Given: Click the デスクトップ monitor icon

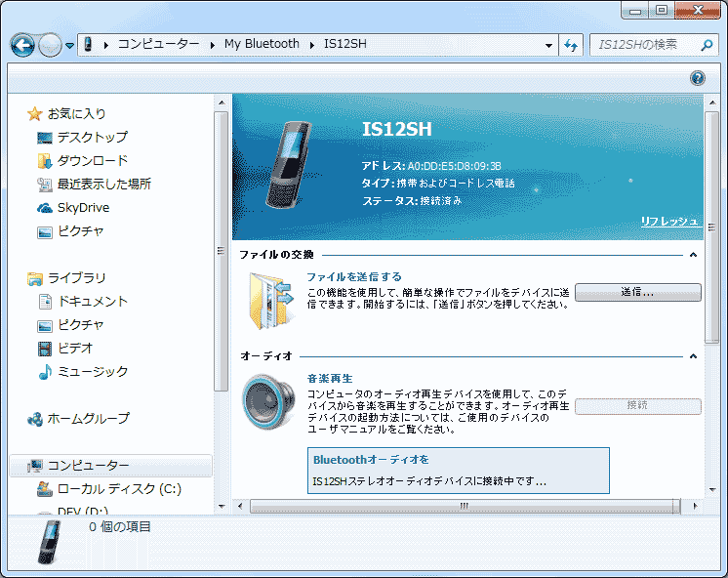Looking at the screenshot, I should (x=45, y=138).
